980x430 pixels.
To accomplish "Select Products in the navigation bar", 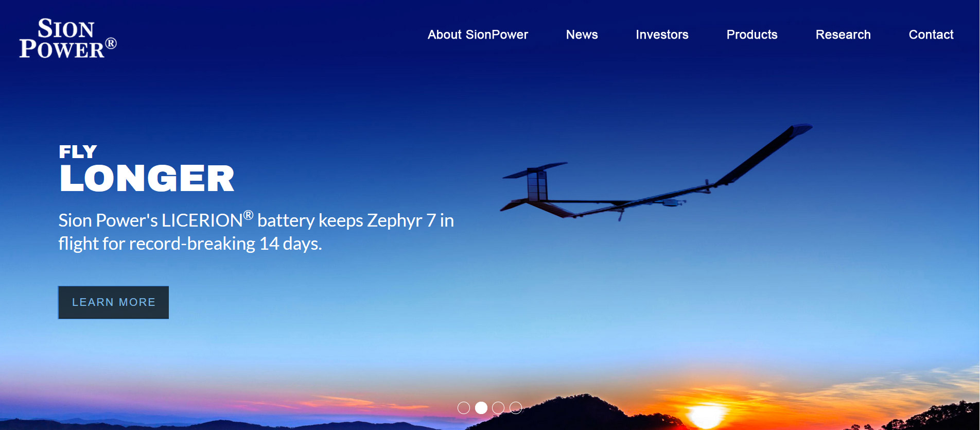I will (752, 35).
